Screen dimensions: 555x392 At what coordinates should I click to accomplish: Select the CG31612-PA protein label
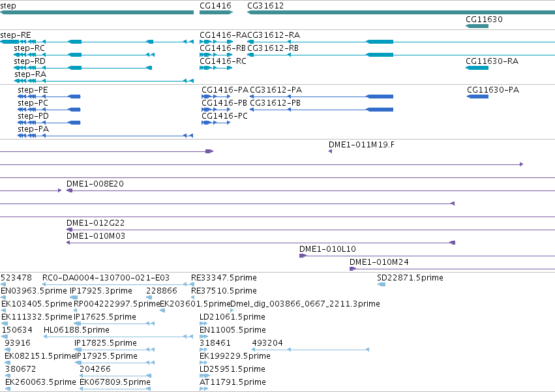pyautogui.click(x=276, y=90)
